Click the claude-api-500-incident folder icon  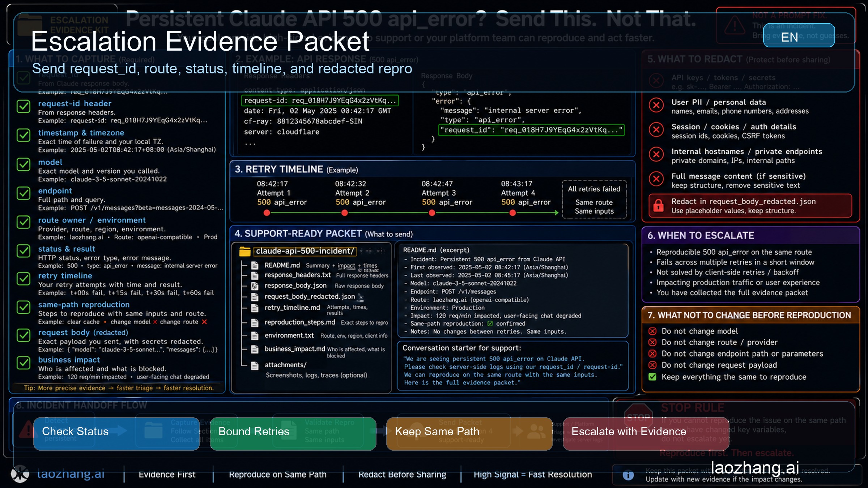tap(245, 251)
